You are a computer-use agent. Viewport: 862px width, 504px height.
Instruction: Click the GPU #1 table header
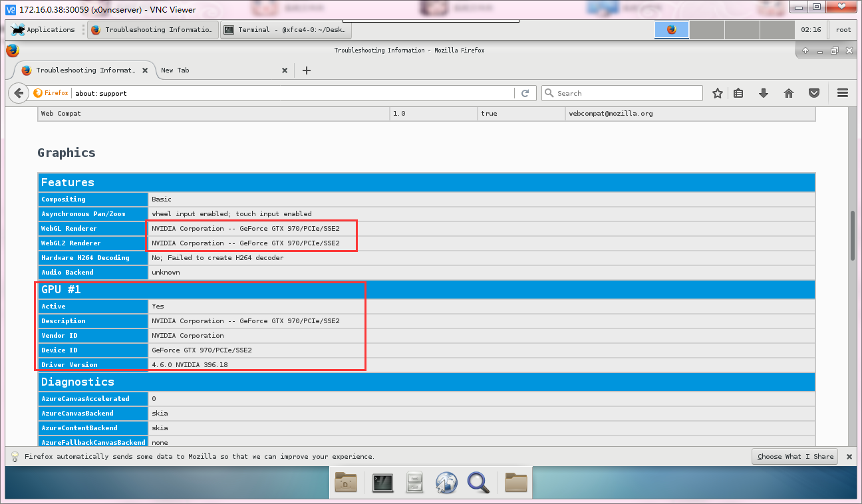(426, 289)
